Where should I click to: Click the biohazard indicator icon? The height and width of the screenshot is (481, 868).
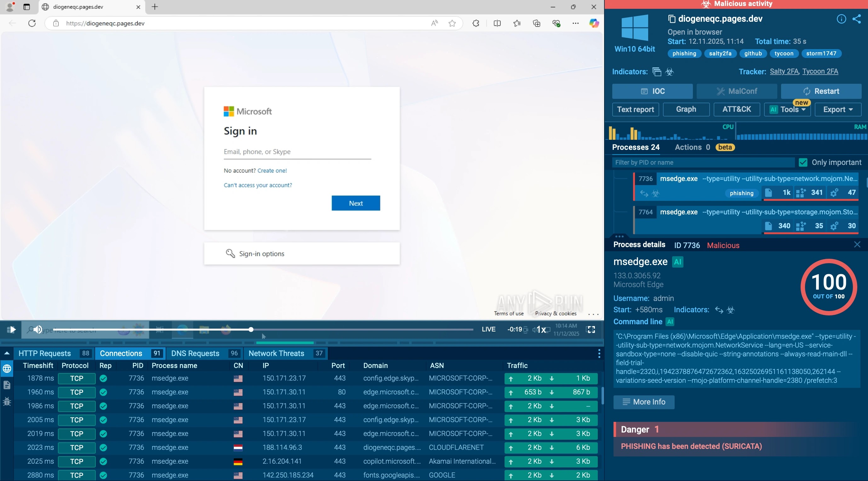pyautogui.click(x=670, y=72)
